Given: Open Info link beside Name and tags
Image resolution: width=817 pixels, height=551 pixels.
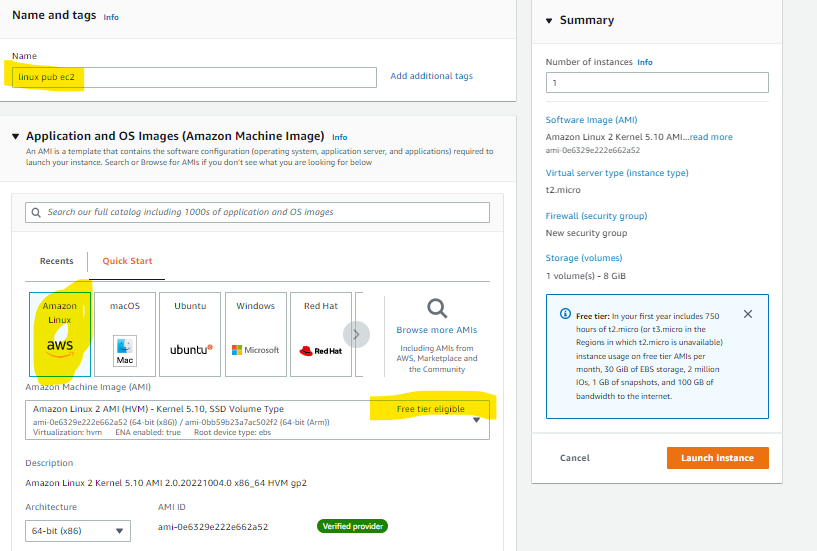Looking at the screenshot, I should [x=111, y=17].
